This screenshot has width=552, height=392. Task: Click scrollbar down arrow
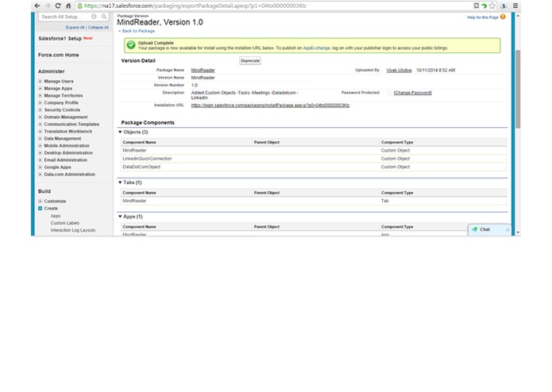tap(518, 233)
